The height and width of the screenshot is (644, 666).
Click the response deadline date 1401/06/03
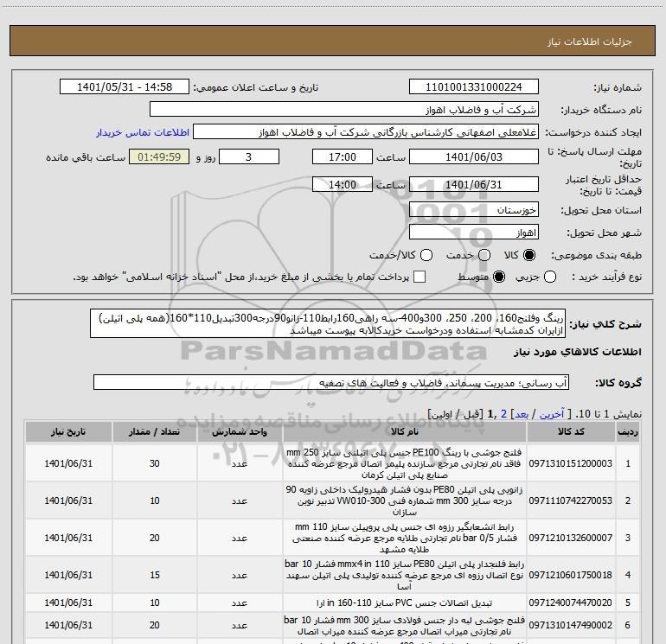click(474, 156)
